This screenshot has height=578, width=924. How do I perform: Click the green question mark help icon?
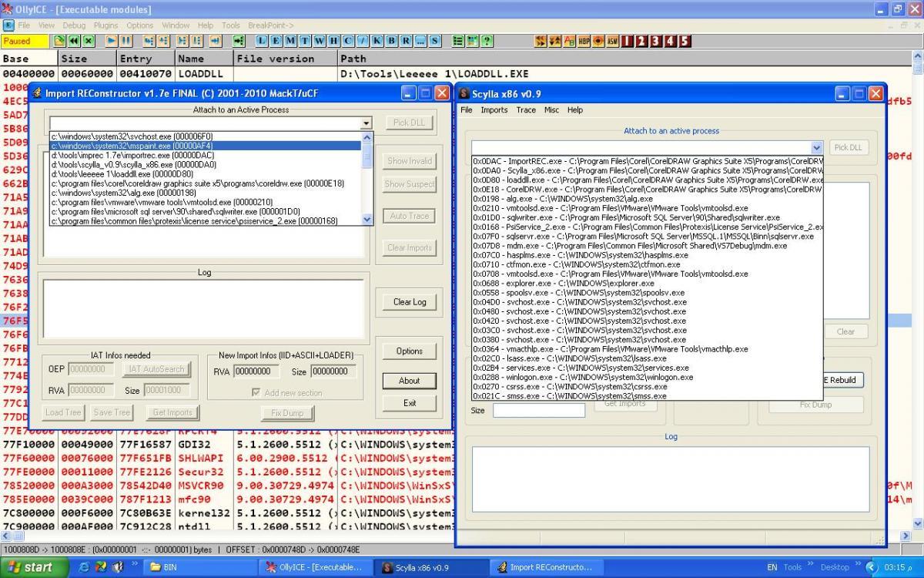point(487,41)
